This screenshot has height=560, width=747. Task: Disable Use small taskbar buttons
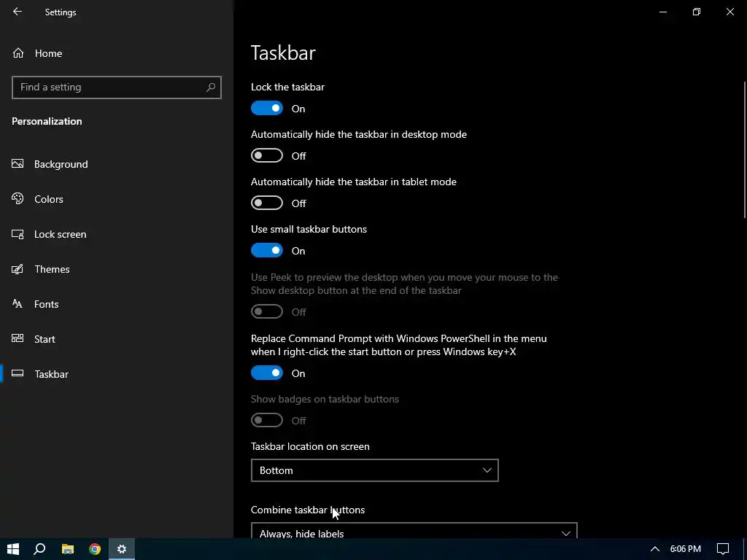(267, 251)
